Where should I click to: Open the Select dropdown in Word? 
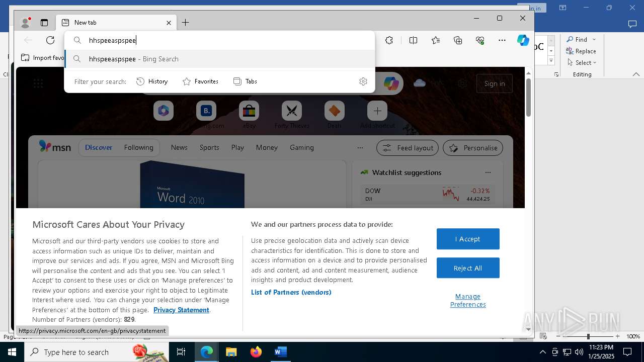click(x=582, y=62)
